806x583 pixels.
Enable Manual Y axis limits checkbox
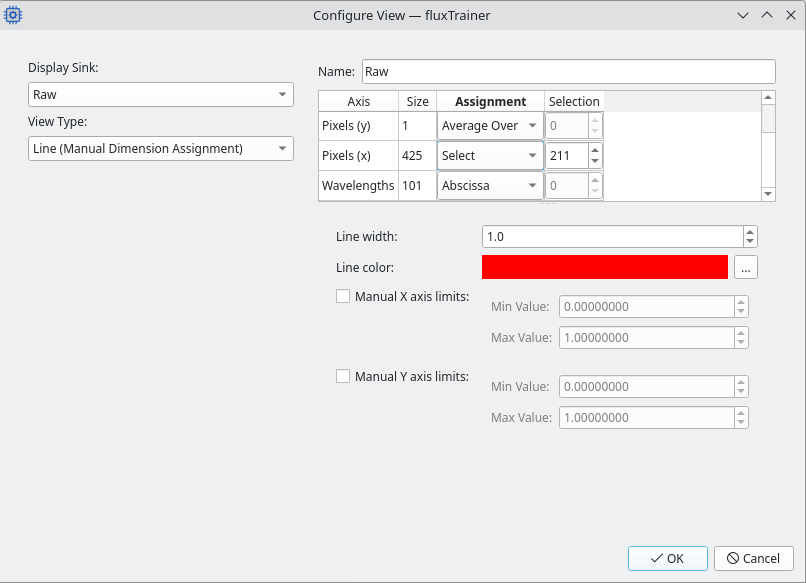(x=343, y=376)
